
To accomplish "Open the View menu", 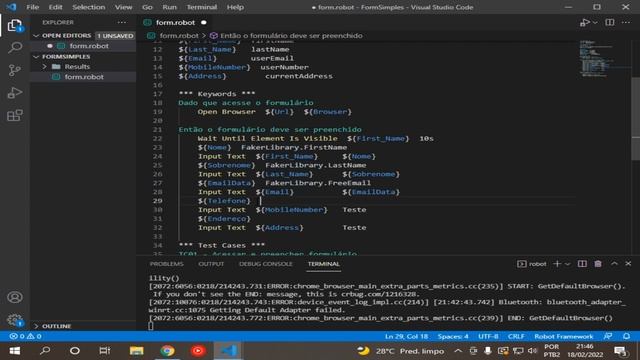I will pyautogui.click(x=123, y=7).
